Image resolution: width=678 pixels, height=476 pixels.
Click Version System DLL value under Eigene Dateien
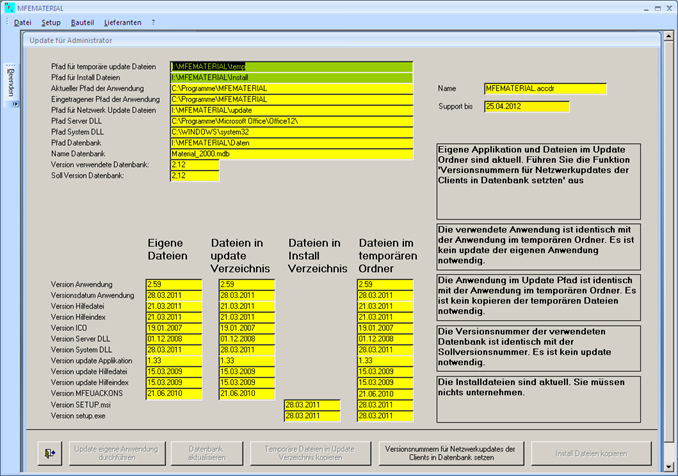174,350
